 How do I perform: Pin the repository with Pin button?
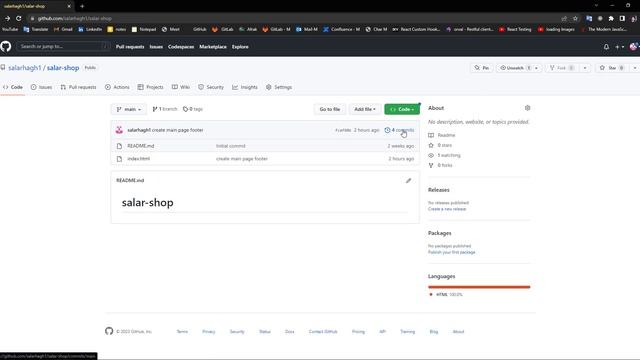tap(481, 68)
